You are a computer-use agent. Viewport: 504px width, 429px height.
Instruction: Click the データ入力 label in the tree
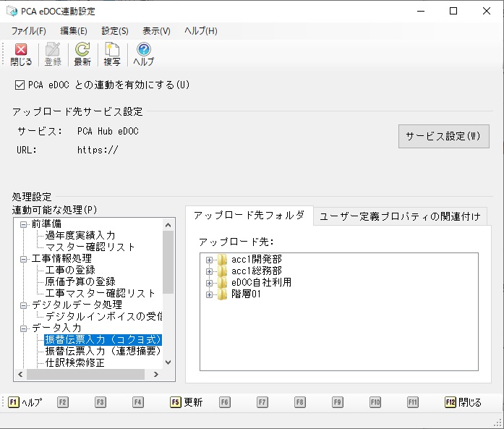[56, 328]
